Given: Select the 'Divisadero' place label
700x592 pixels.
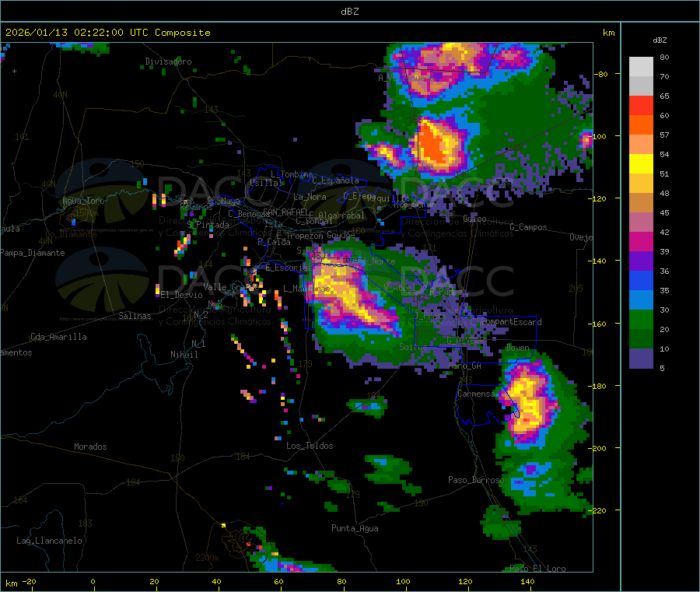Looking at the screenshot, I should tap(168, 61).
